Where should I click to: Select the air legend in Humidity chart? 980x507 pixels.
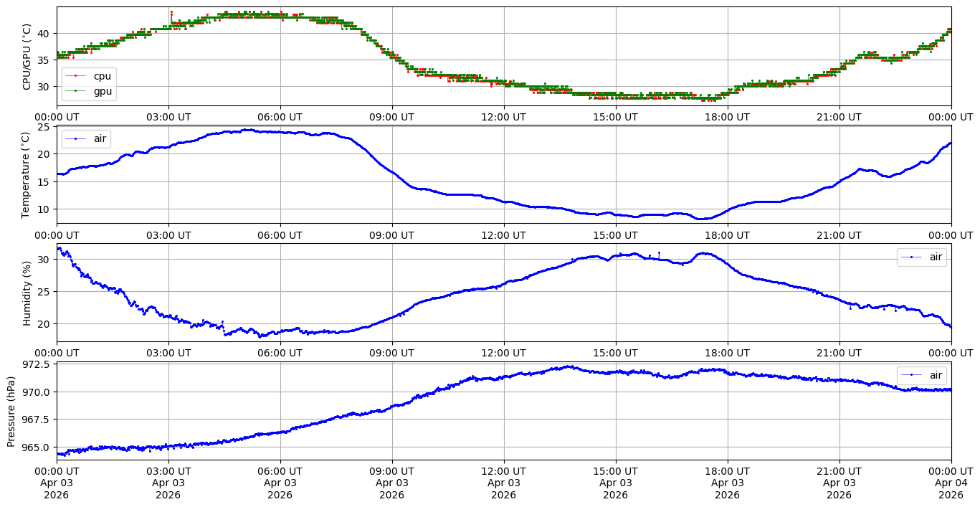[x=921, y=257]
